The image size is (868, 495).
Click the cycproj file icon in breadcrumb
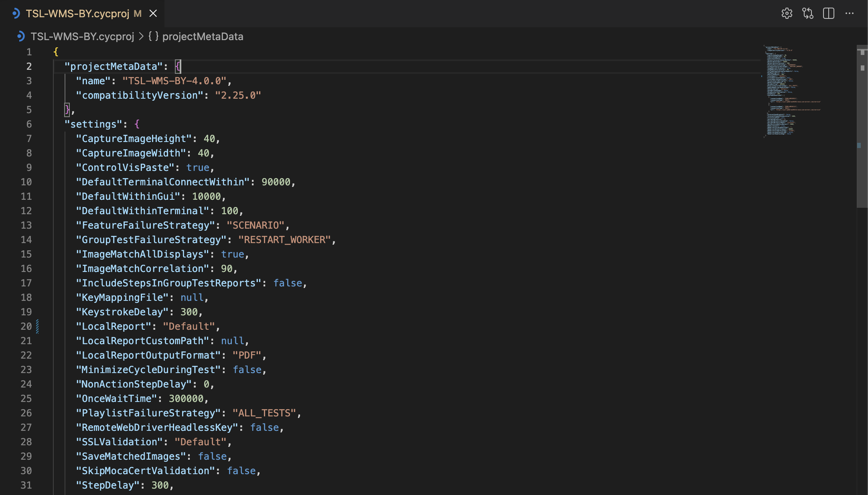tap(21, 37)
